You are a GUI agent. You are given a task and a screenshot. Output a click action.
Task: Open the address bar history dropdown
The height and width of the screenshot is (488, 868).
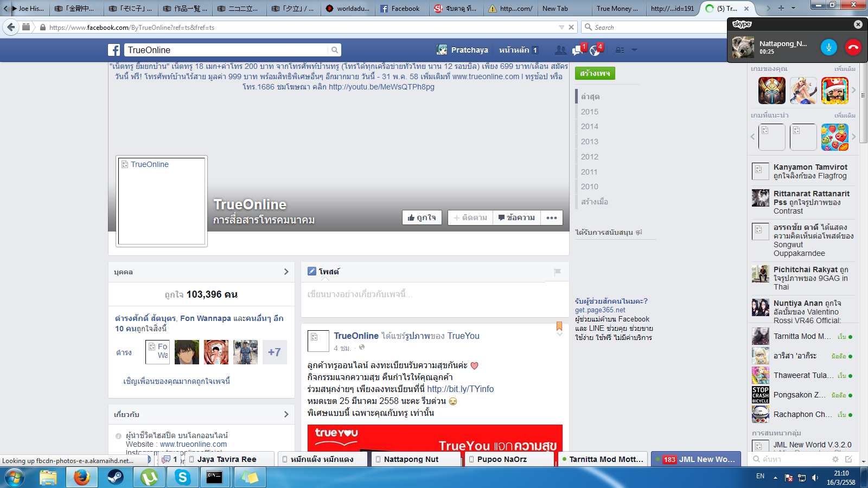pos(561,27)
